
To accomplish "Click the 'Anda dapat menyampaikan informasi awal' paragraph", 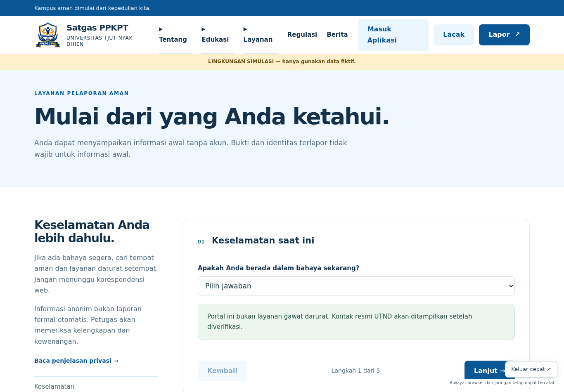I will click(191, 149).
